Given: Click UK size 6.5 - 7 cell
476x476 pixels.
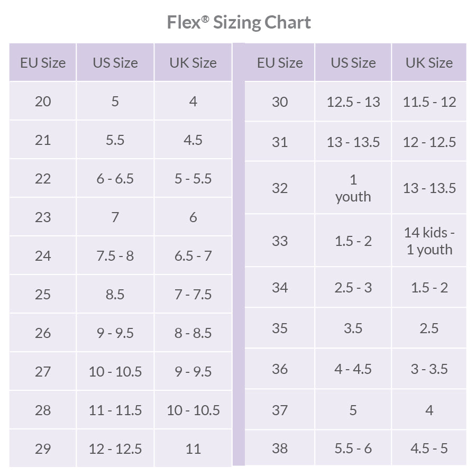Looking at the screenshot, I should click(193, 255).
